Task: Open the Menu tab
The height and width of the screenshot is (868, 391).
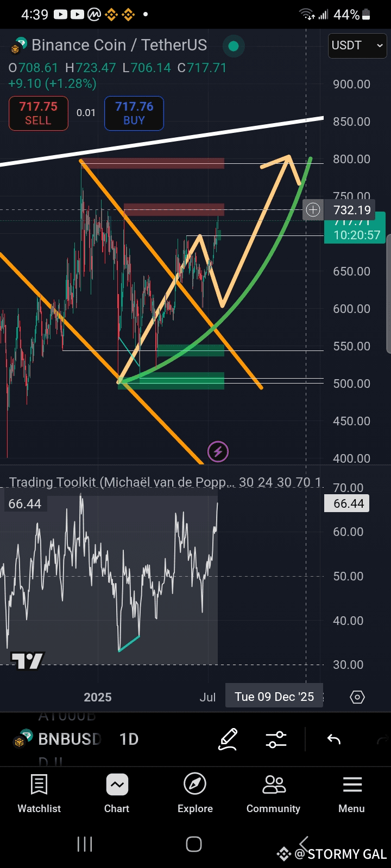Action: click(x=352, y=794)
